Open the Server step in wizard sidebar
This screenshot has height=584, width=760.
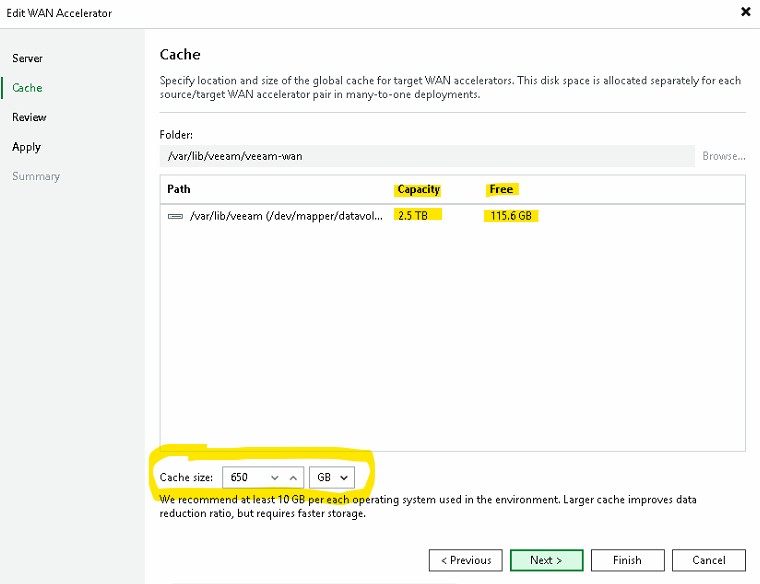click(x=28, y=58)
